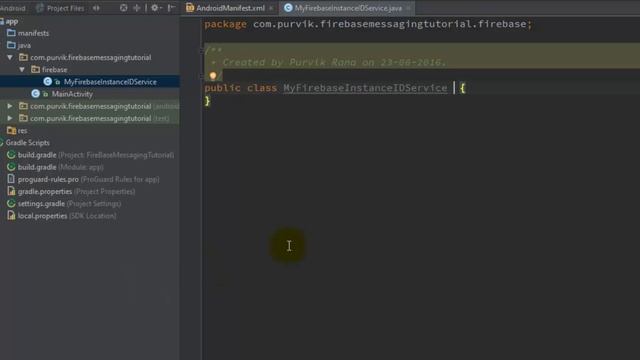Click the 'Created by Purvik Rana' comment line
Viewport: 640px width, 360px height.
pyautogui.click(x=334, y=62)
